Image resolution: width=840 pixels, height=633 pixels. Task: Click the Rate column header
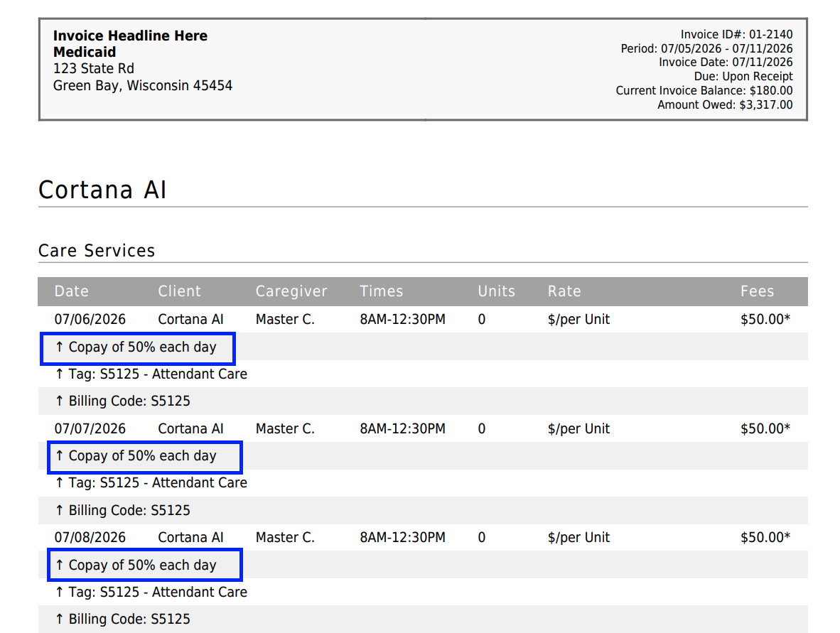(564, 291)
